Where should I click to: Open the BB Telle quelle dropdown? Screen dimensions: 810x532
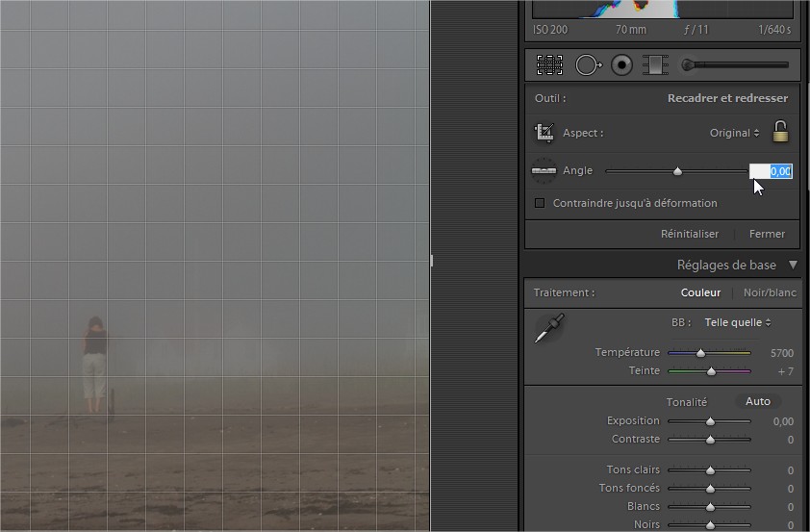point(737,323)
